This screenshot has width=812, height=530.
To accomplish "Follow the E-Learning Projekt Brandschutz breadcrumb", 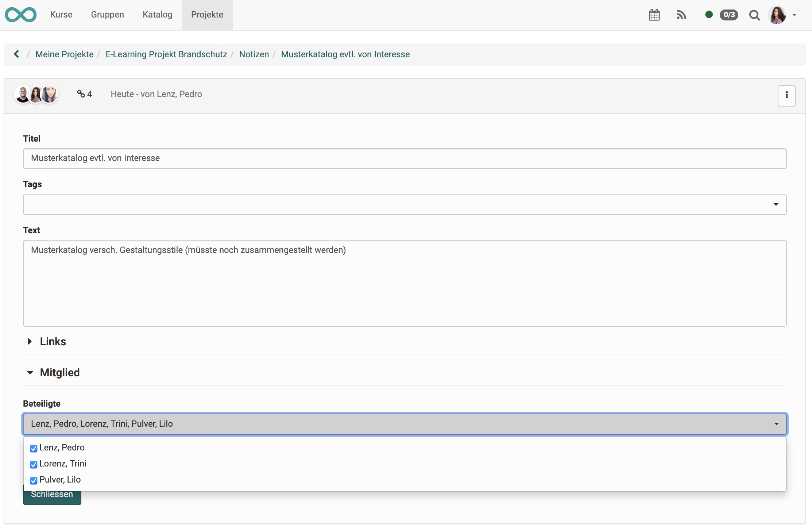I will tap(166, 54).
